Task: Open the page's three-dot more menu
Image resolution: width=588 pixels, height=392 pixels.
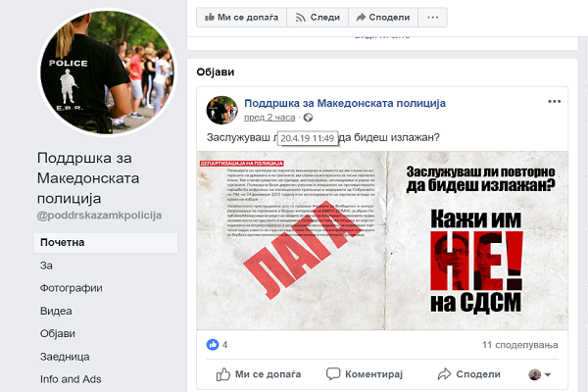Action: pyautogui.click(x=433, y=18)
